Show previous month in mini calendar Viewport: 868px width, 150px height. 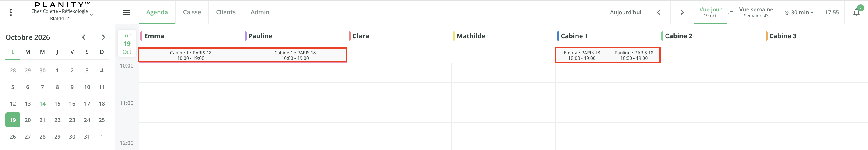[84, 37]
